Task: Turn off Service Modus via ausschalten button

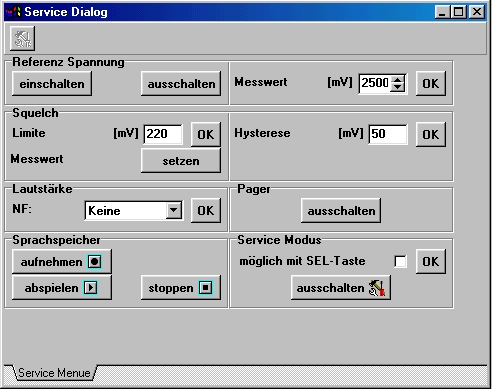Action: click(x=341, y=288)
